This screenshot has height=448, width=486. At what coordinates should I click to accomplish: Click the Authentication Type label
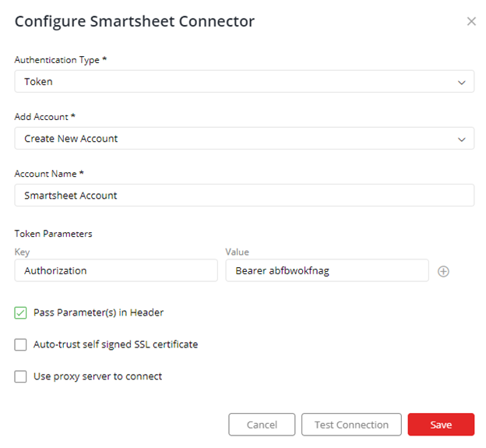coord(61,60)
